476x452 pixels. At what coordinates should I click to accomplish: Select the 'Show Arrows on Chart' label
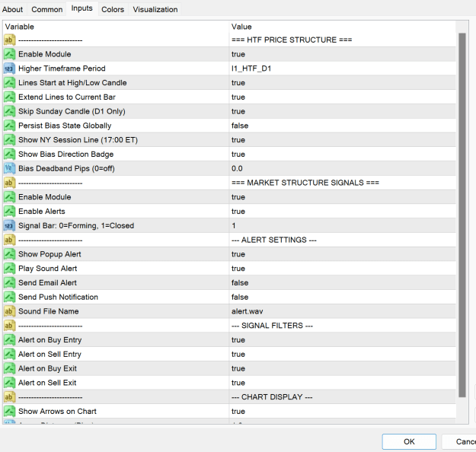coord(57,412)
